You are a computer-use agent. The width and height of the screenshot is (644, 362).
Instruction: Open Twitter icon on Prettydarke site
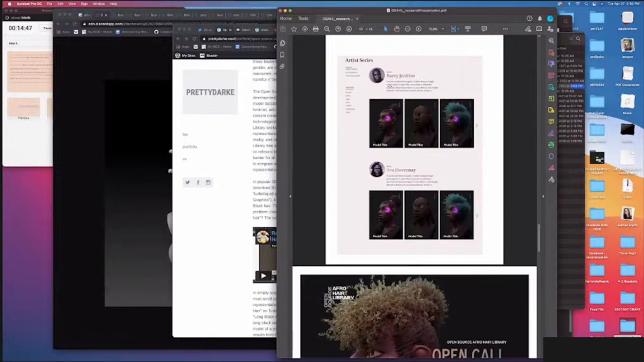pos(187,182)
